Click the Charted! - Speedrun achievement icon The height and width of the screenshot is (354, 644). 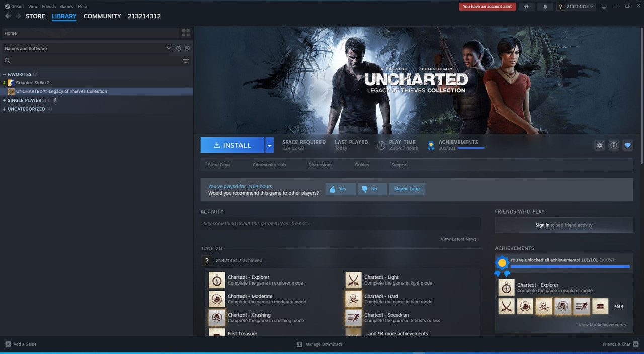(x=353, y=317)
